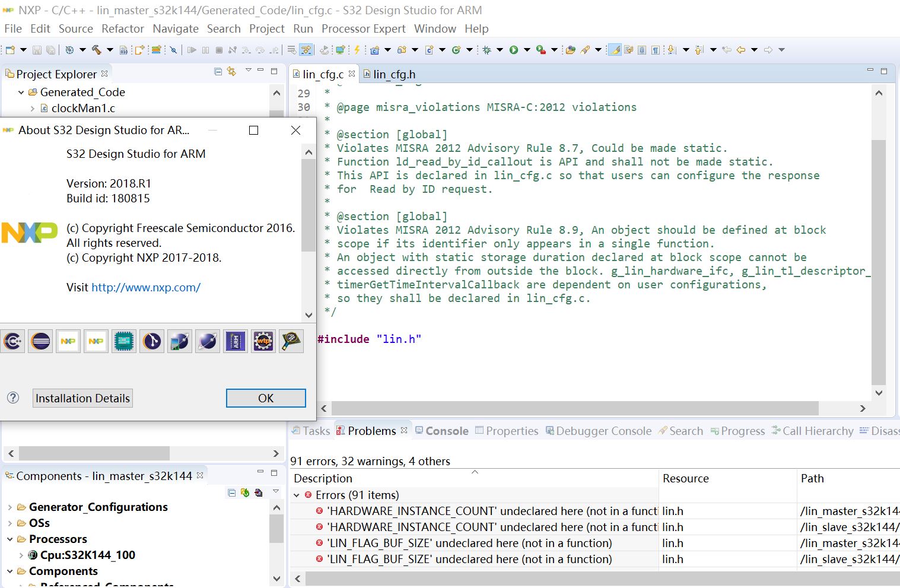Switch to the lin_cfg.h editor tab
The width and height of the screenshot is (900, 588).
pos(394,74)
